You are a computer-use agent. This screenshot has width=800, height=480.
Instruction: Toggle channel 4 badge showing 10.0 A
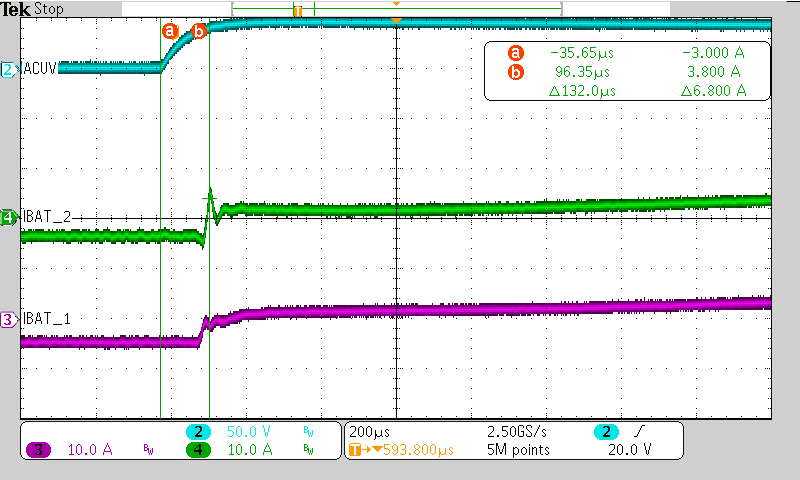click(x=200, y=450)
